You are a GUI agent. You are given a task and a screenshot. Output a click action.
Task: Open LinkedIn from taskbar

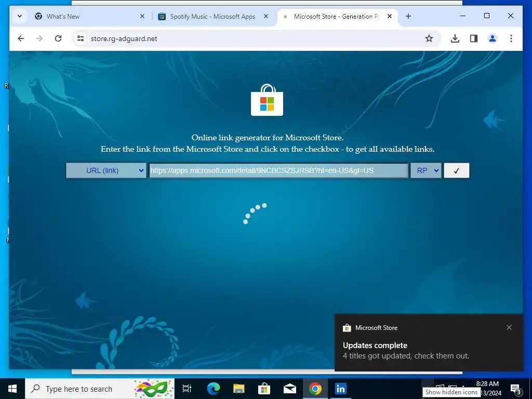(340, 389)
